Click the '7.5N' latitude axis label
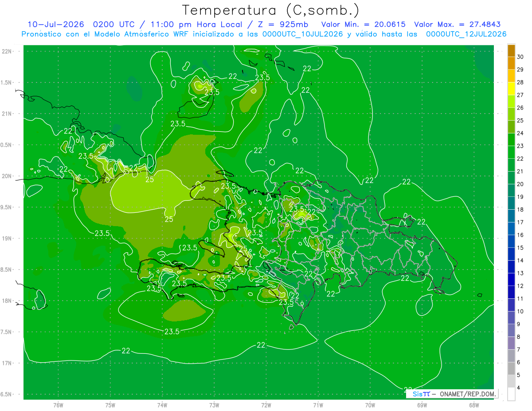The width and height of the screenshot is (532, 411). (x=7, y=332)
